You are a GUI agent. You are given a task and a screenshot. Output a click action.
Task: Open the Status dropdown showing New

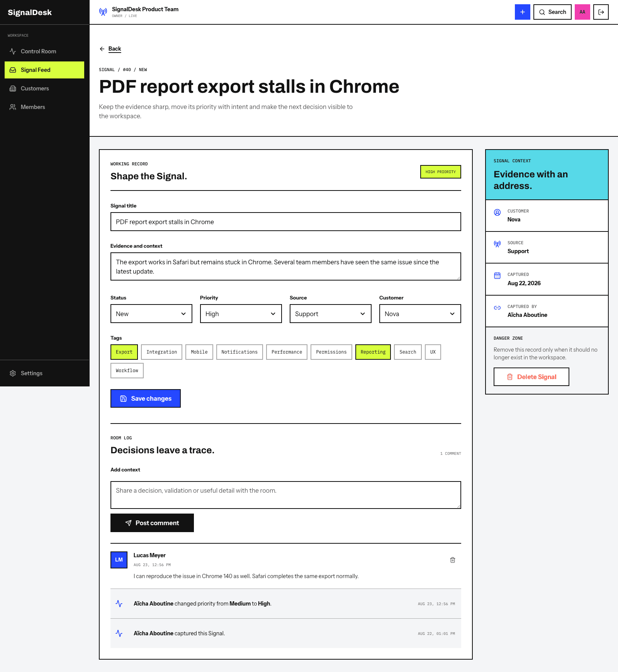[x=151, y=314]
